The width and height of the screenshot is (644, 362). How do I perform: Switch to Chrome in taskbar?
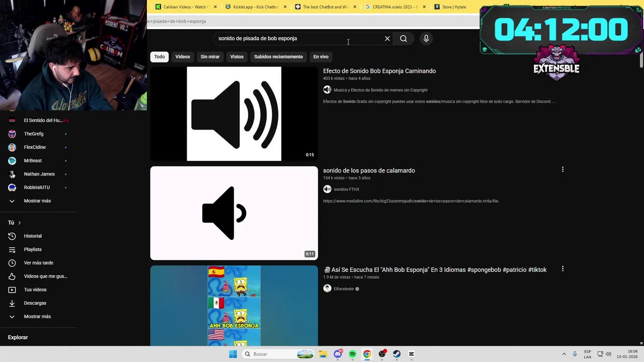coord(367,354)
